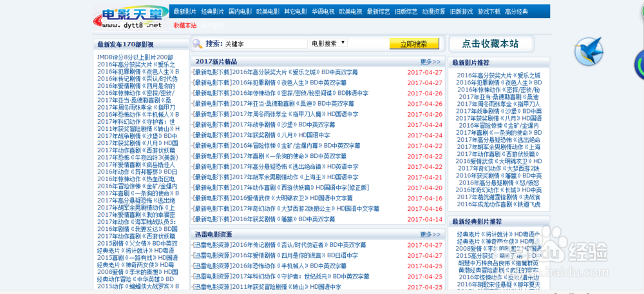Screen dimensions: 644x294
Task: Open the blue bird Xunlei icon
Action: (589, 51)
